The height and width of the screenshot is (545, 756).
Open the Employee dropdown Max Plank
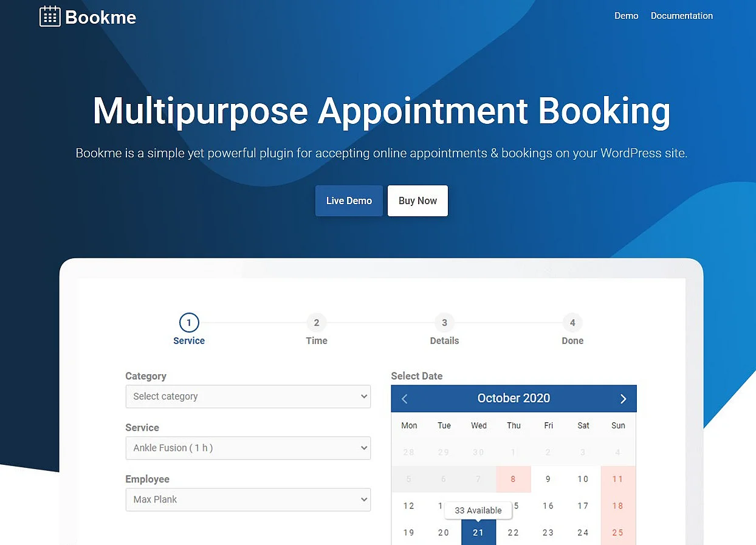(248, 499)
